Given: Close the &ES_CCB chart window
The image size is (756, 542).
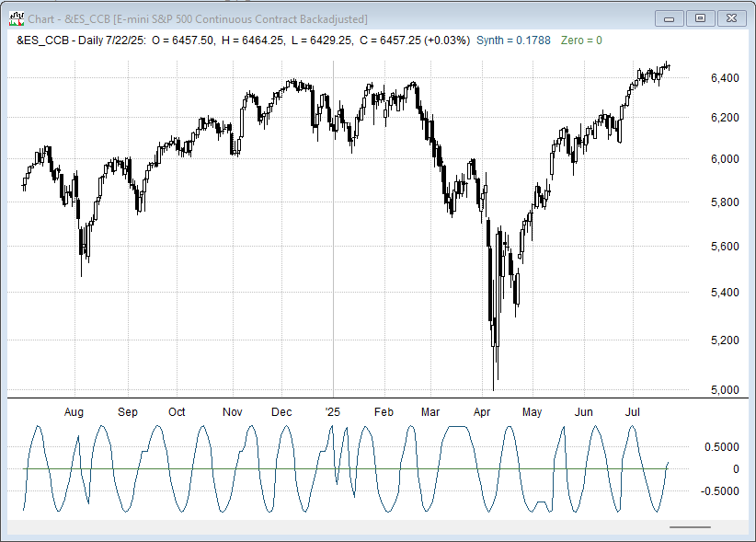Looking at the screenshot, I should pos(731,17).
